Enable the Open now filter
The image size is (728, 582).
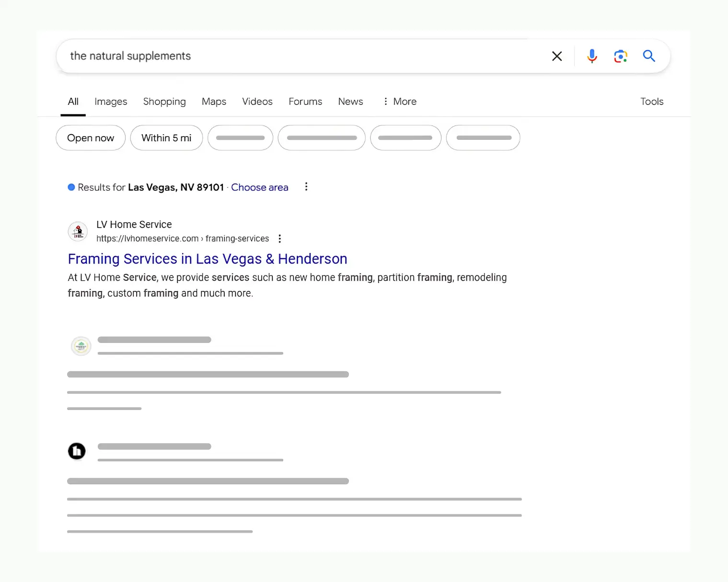pyautogui.click(x=90, y=138)
